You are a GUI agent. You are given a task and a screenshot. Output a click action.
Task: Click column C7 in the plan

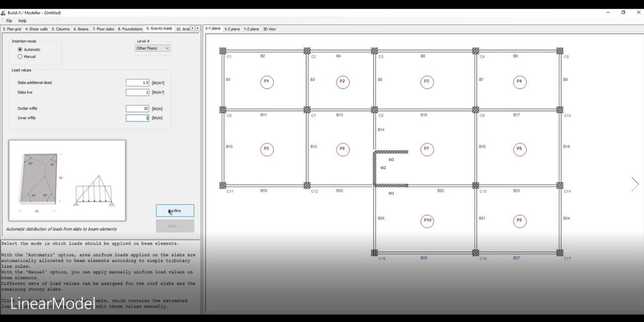tap(307, 109)
